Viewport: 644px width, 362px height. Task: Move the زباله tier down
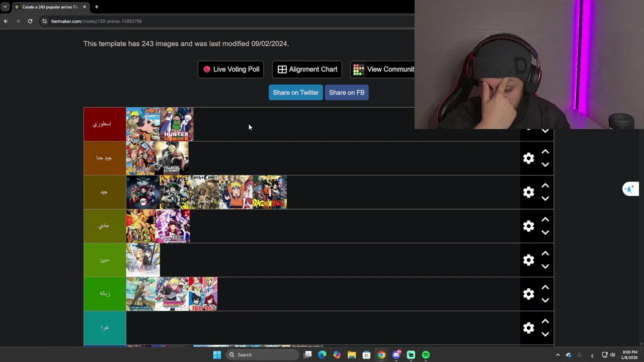pyautogui.click(x=545, y=301)
